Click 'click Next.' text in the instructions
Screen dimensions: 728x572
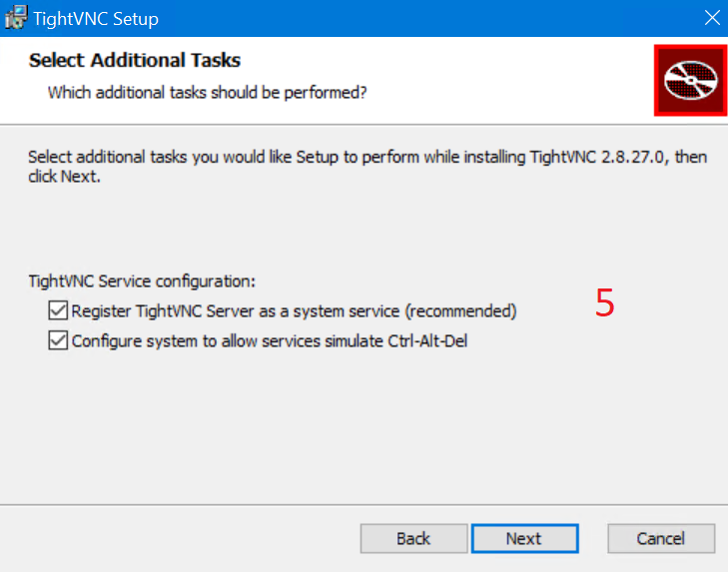point(64,177)
